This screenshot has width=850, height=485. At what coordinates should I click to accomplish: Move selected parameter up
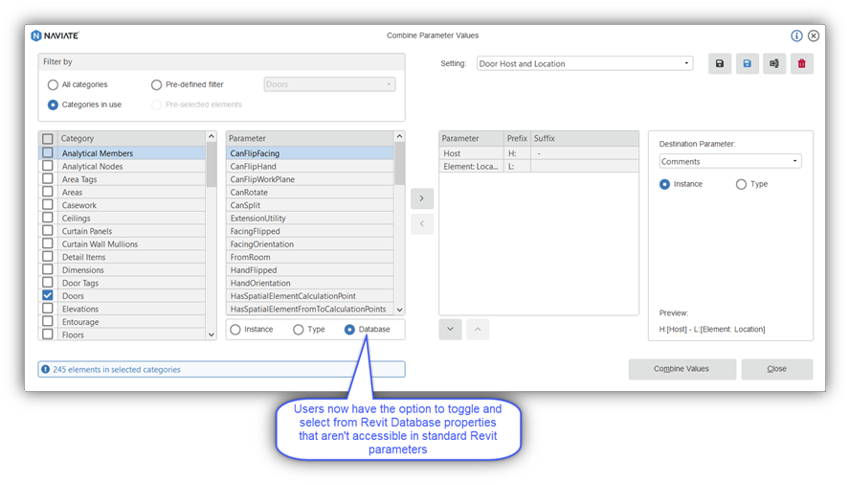coord(478,329)
